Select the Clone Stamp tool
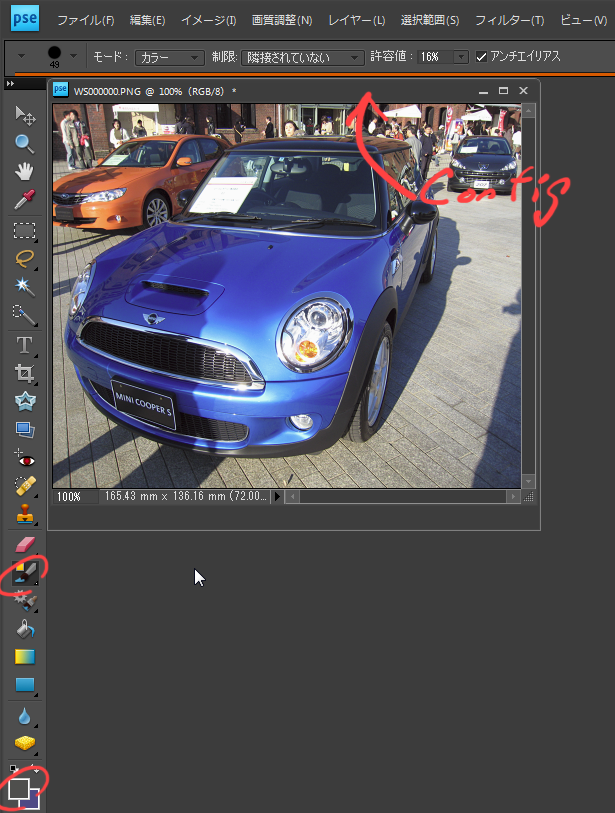 (x=24, y=514)
